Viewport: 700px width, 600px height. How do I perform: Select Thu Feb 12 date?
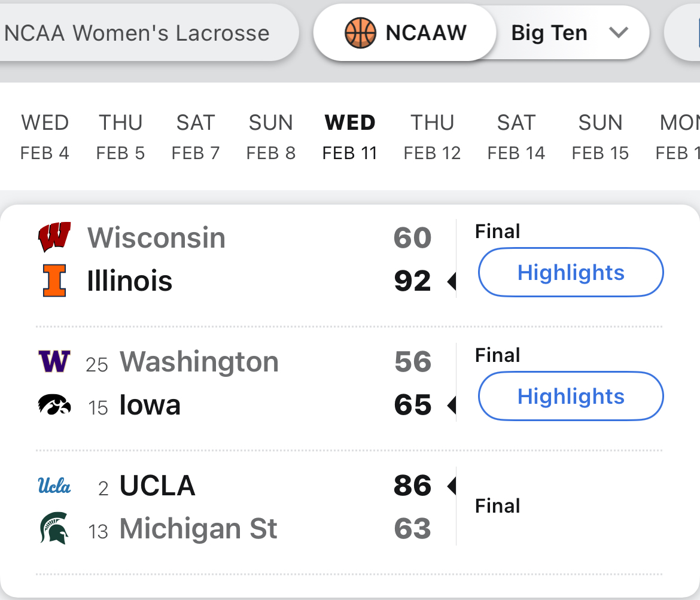pyautogui.click(x=432, y=138)
